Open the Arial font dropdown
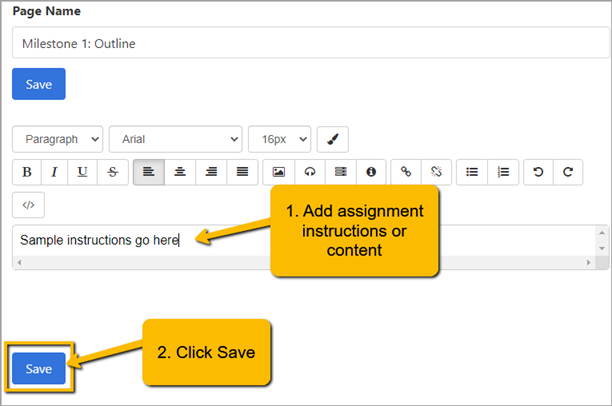 (x=176, y=139)
